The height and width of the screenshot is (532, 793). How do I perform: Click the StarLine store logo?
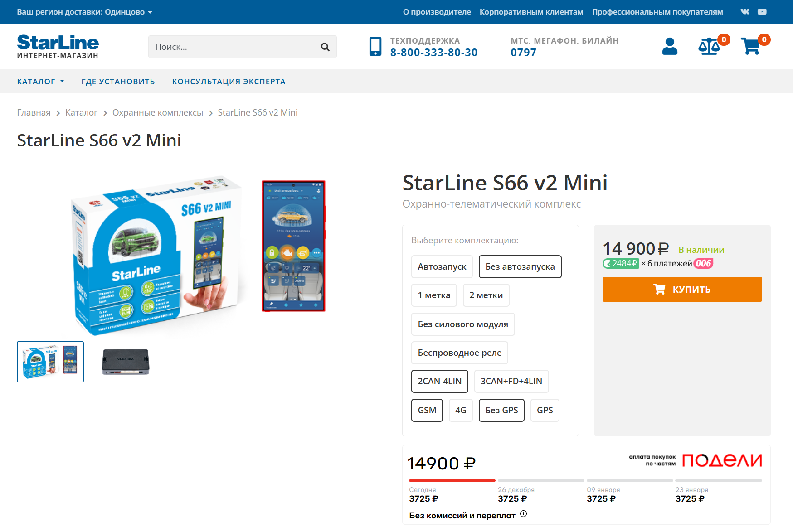pos(58,46)
